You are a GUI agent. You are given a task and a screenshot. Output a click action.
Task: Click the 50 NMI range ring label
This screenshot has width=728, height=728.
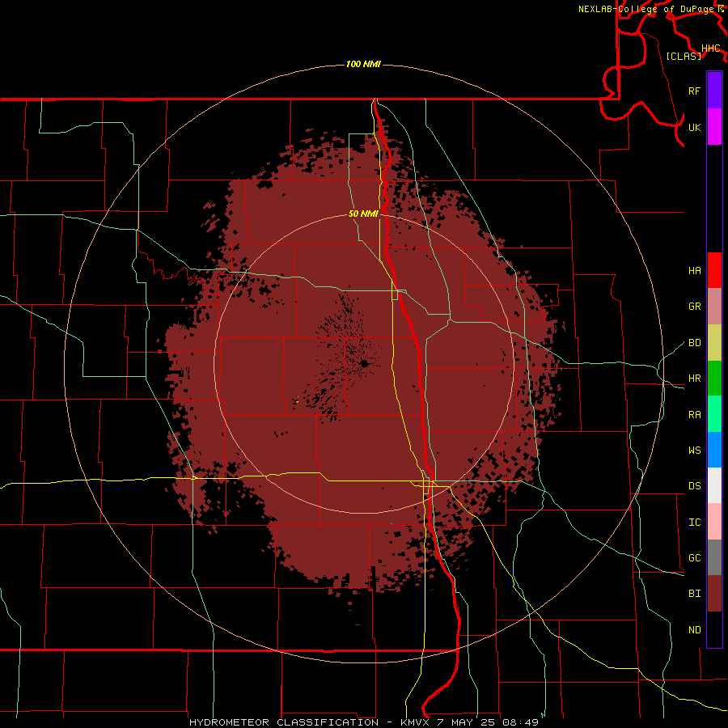(x=363, y=214)
